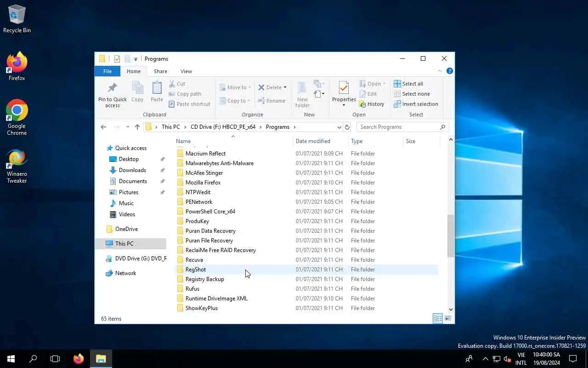Screen dimensions: 588x368
Task: Switch to the Share ribbon tab
Action: (x=160, y=71)
